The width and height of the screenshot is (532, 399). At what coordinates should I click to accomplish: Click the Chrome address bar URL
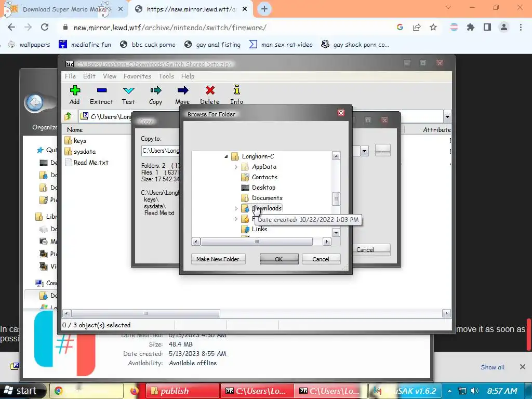pyautogui.click(x=170, y=28)
